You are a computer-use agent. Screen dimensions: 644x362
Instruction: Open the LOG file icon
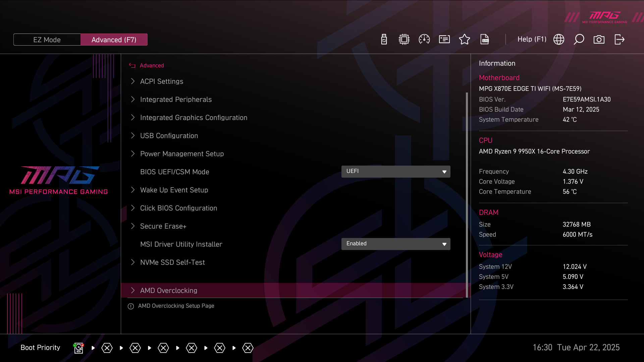pyautogui.click(x=485, y=40)
